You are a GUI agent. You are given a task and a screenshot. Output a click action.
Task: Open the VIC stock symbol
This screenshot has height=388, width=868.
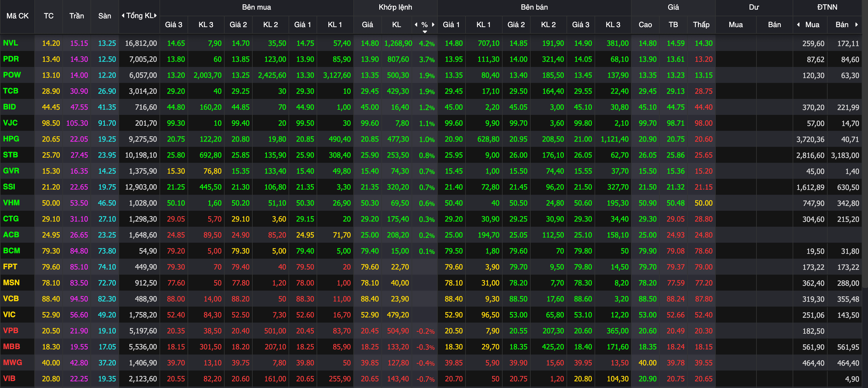[9, 314]
